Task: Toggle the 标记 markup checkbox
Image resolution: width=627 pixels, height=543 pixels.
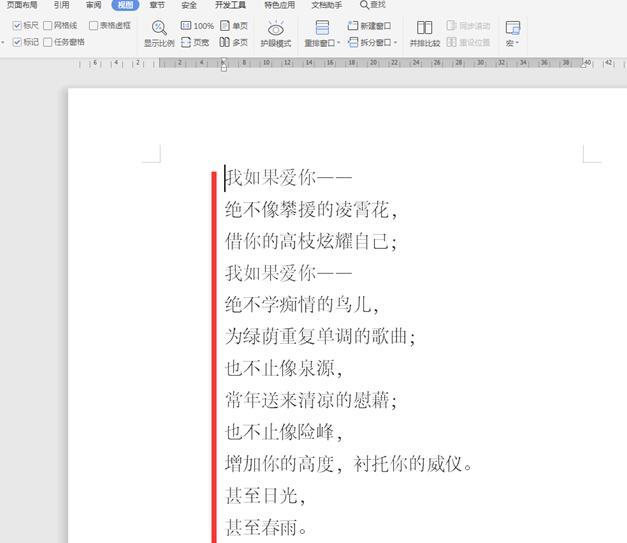Action: pyautogui.click(x=17, y=42)
